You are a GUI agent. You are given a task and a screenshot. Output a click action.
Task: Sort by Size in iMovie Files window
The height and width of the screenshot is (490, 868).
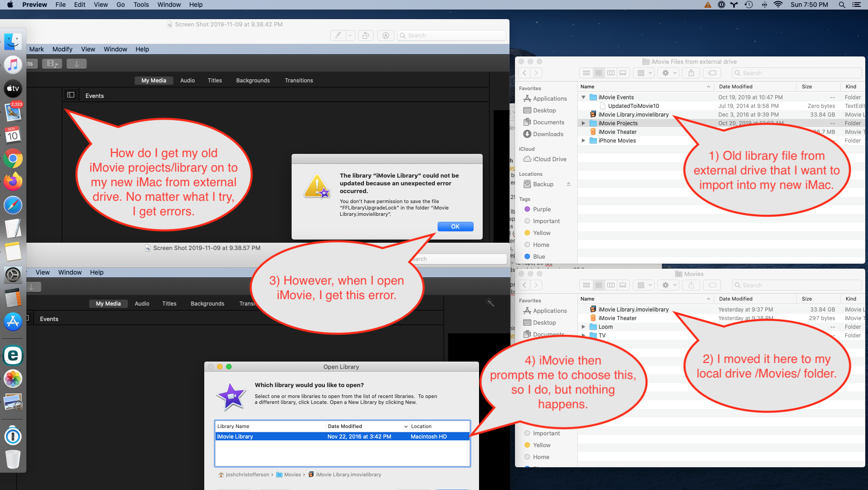click(x=818, y=87)
